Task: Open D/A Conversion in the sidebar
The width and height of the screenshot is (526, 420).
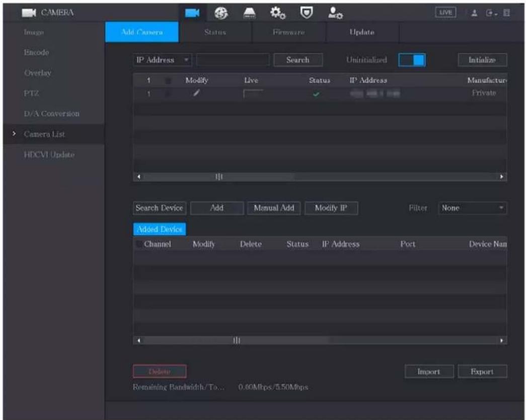Action: pyautogui.click(x=52, y=114)
